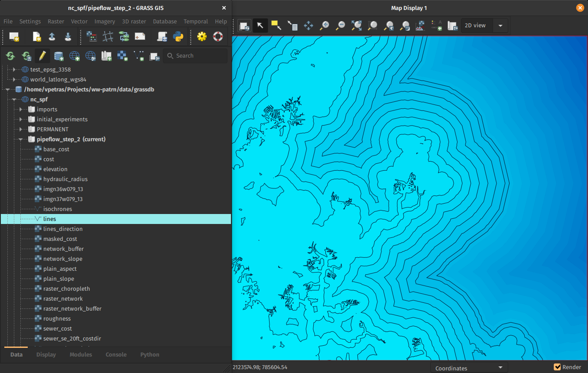This screenshot has height=373, width=588.
Task: Collapse the pipeflow_step_2 mapset
Action: point(20,139)
